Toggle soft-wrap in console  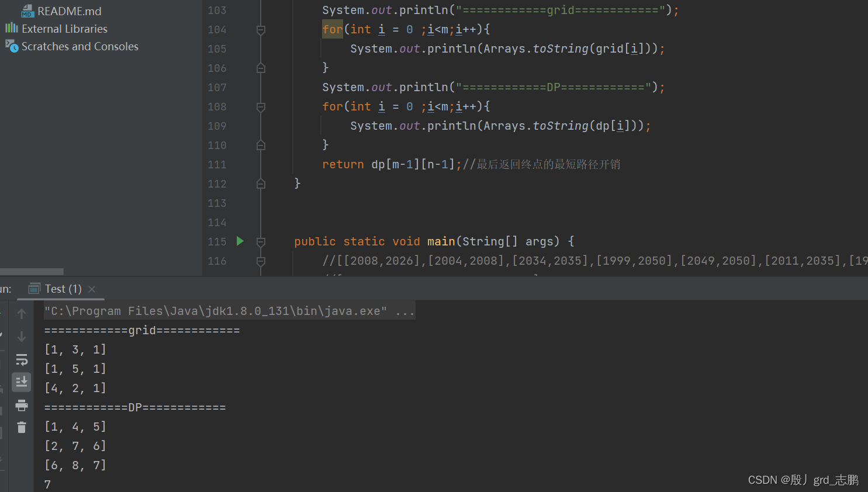(22, 359)
